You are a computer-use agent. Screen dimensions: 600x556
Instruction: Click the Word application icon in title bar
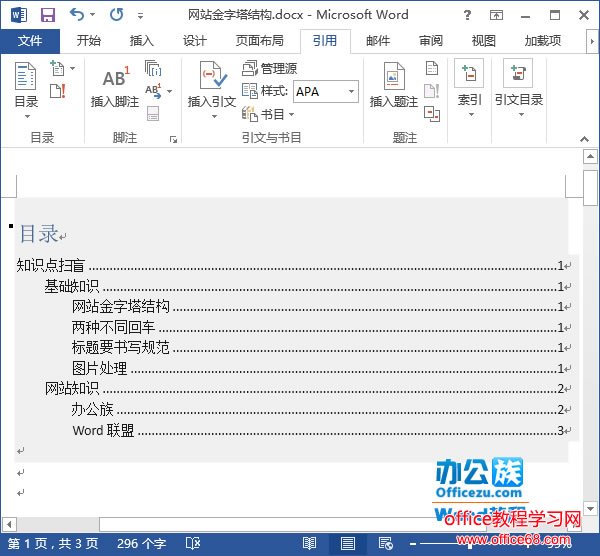pos(18,15)
